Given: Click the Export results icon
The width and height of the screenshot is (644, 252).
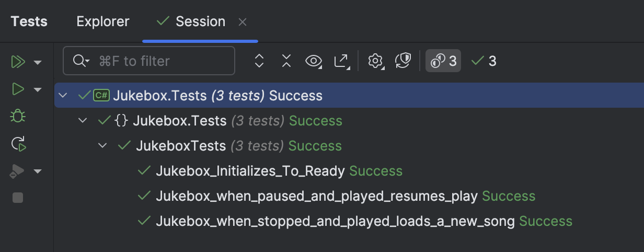Looking at the screenshot, I should (341, 61).
